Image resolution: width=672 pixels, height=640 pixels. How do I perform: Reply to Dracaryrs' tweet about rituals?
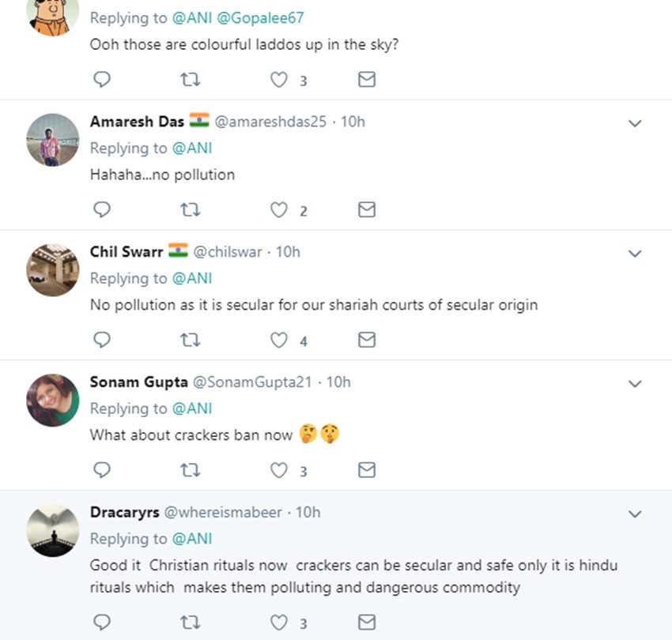point(102,622)
